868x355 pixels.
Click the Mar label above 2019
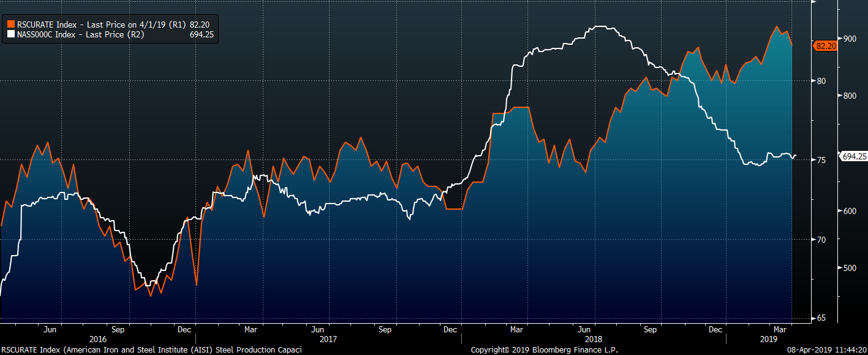[781, 329]
